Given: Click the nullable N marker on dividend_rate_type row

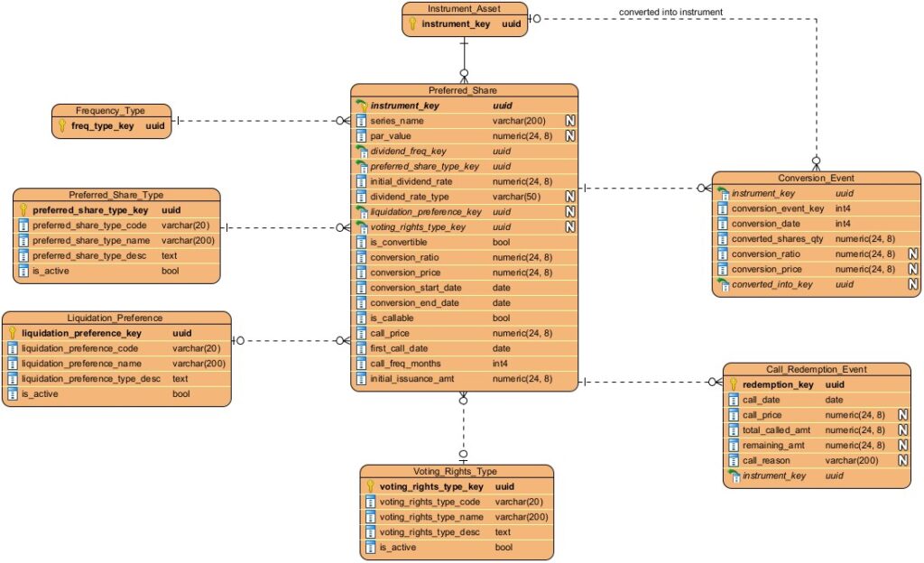Looking at the screenshot, I should pos(570,197).
